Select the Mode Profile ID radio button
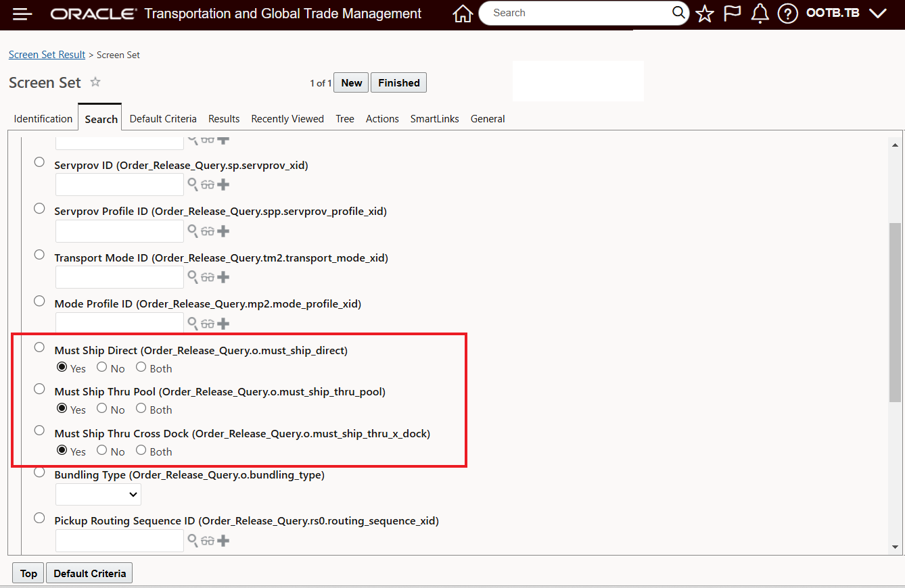This screenshot has height=588, width=905. (x=39, y=301)
